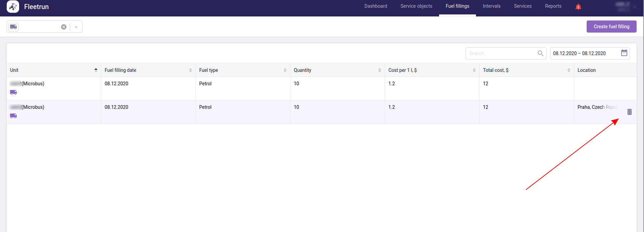Click the Fleetrun logo icon
644x232 pixels.
pos(13,7)
